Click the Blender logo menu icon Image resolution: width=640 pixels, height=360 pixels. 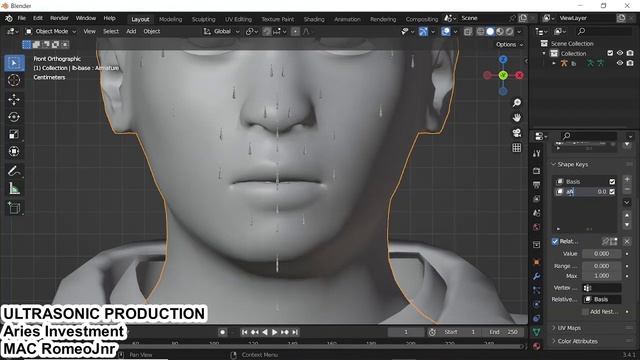tap(9, 18)
